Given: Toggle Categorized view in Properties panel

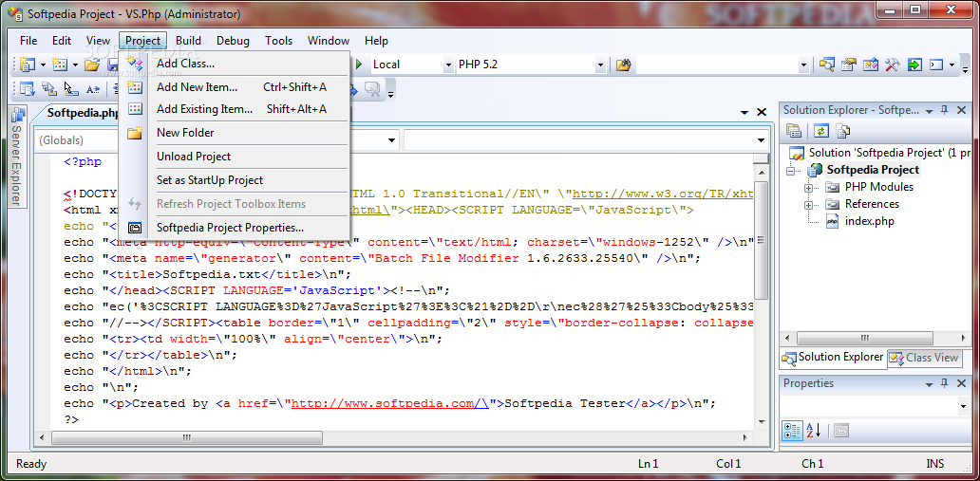Looking at the screenshot, I should pyautogui.click(x=793, y=431).
